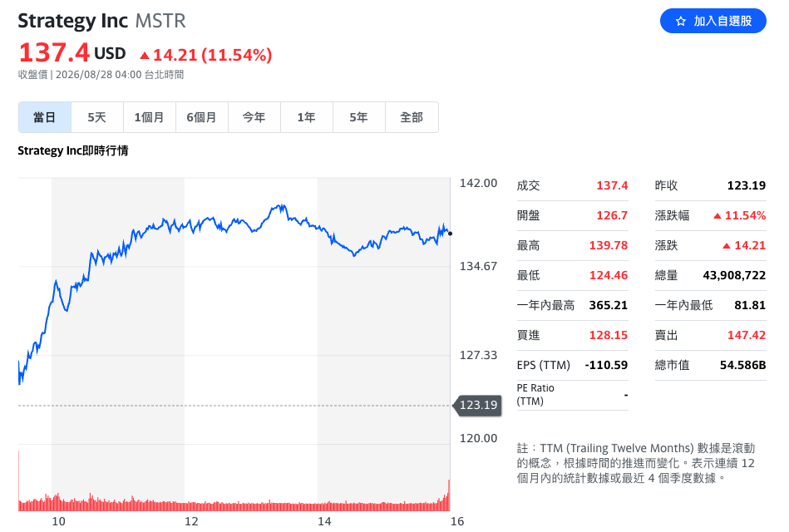
Task: Show the 6個月 chart range
Action: (202, 117)
